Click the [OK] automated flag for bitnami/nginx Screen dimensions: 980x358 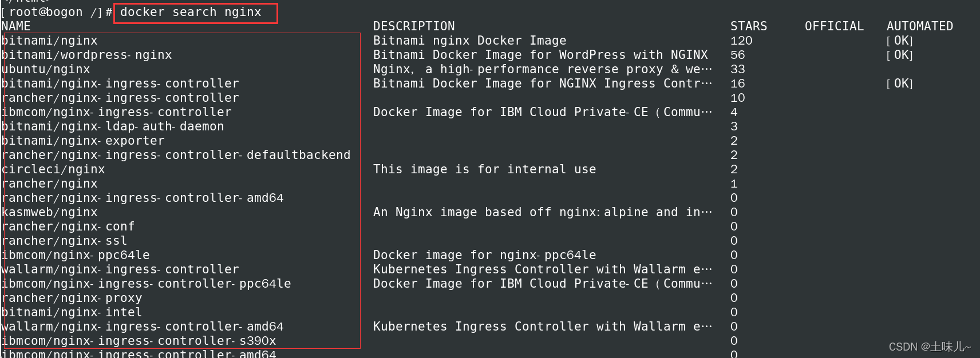coord(899,41)
